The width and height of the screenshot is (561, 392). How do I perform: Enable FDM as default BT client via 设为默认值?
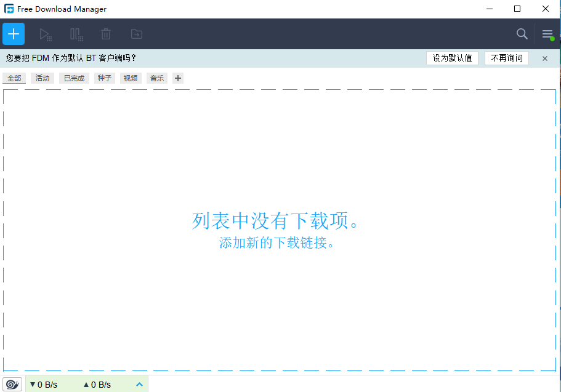pyautogui.click(x=452, y=58)
